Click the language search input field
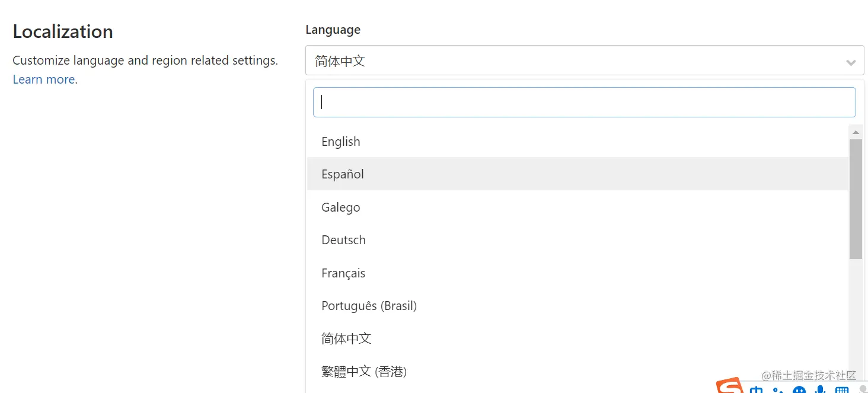The width and height of the screenshot is (868, 393). 584,103
